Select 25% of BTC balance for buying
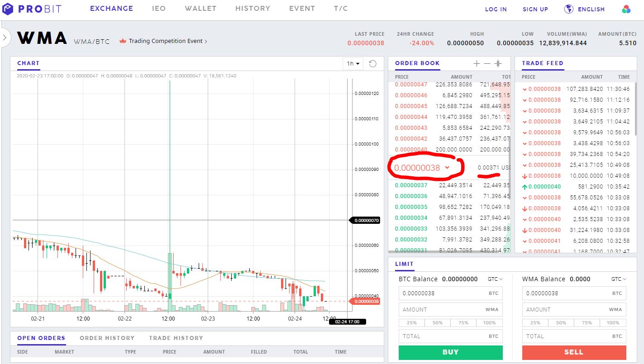The image size is (644, 364). [411, 322]
